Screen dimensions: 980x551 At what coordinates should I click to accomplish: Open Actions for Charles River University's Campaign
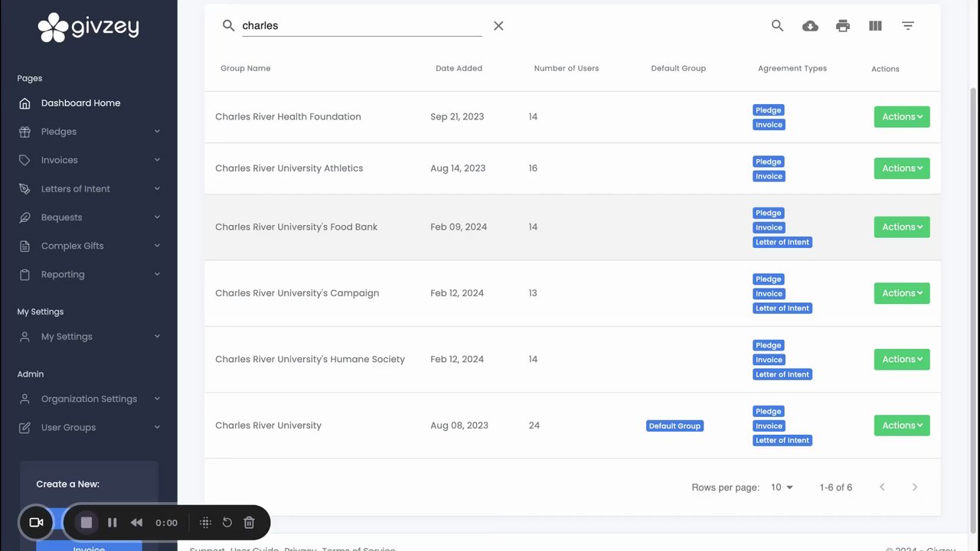coord(901,293)
